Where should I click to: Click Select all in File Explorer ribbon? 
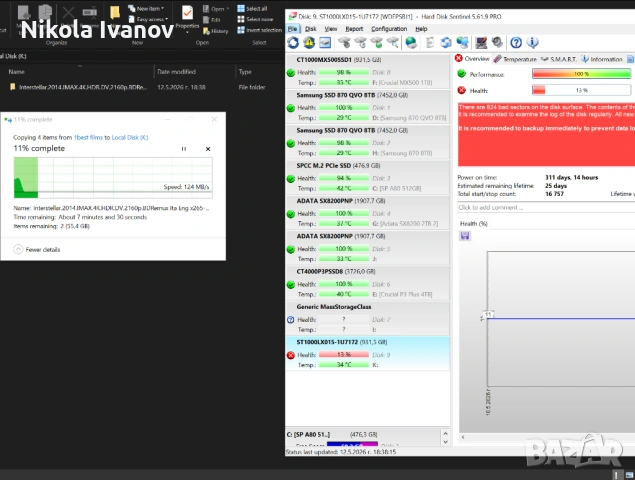[252, 9]
